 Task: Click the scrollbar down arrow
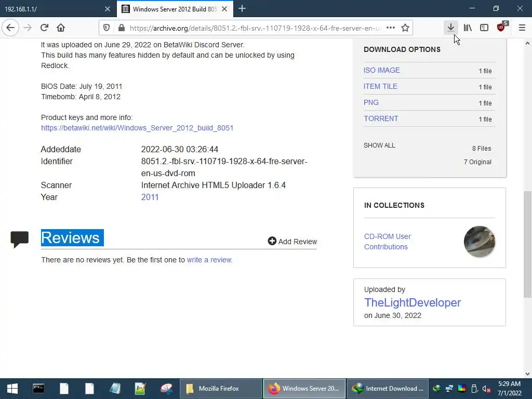(527, 374)
